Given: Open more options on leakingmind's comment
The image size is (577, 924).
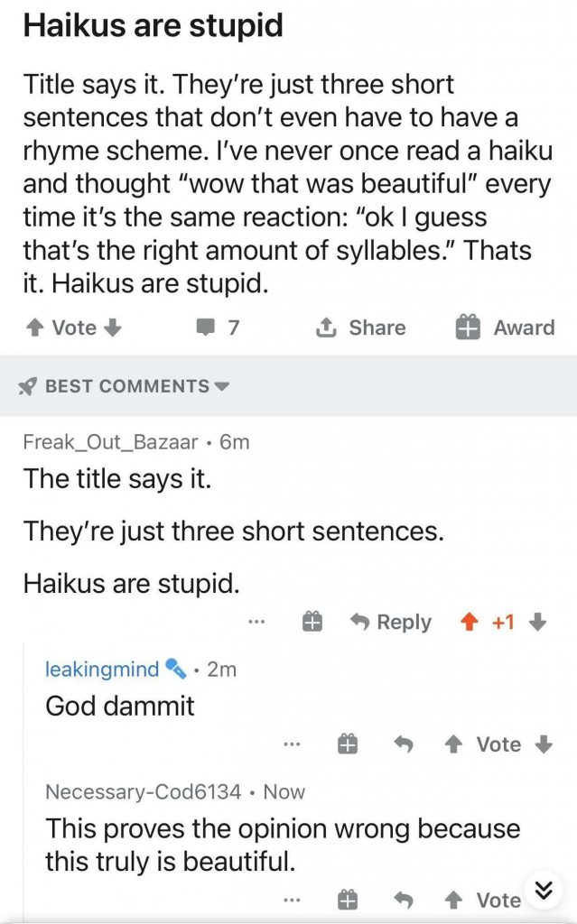Looking at the screenshot, I should click(x=291, y=744).
